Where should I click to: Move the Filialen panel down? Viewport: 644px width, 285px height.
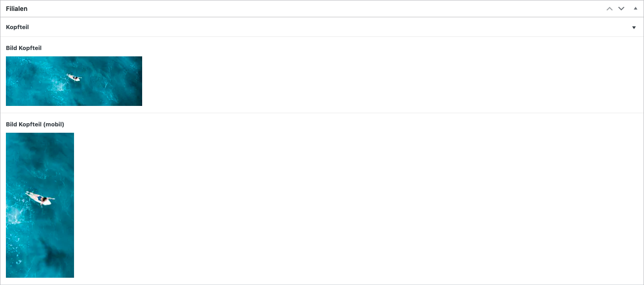point(621,9)
